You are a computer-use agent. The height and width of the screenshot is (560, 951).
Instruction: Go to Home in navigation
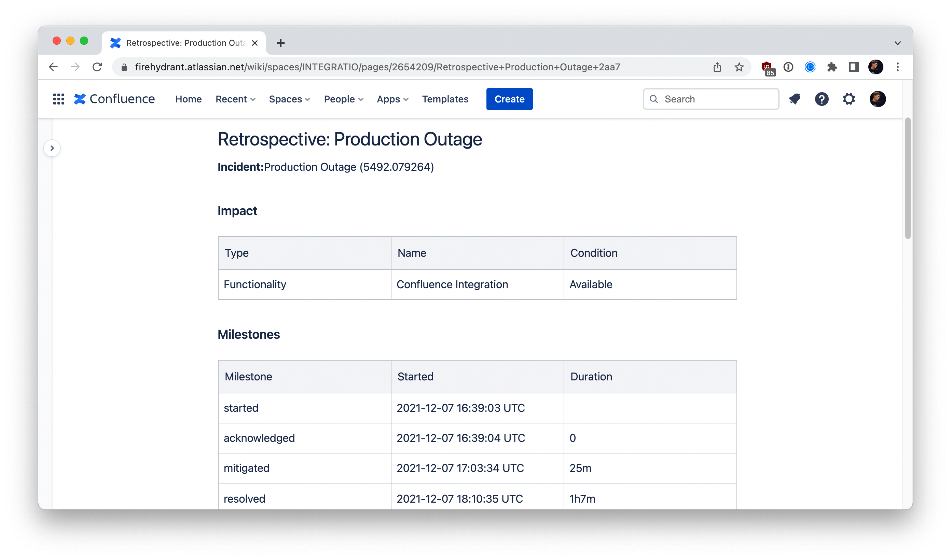click(x=188, y=99)
